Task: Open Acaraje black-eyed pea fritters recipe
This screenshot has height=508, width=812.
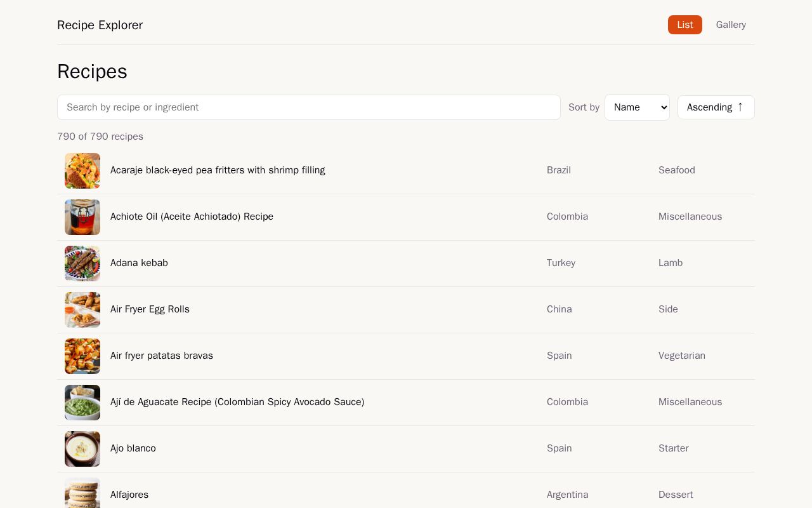Action: pos(218,170)
